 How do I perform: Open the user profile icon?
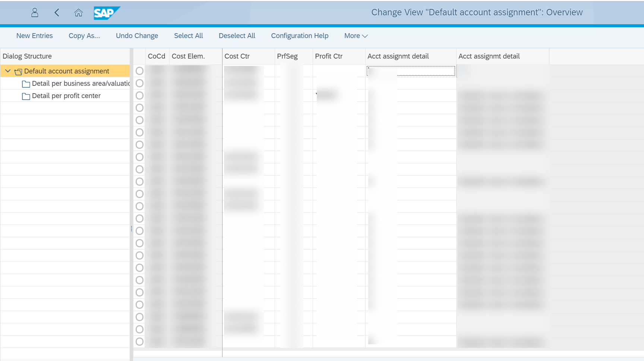[x=35, y=13]
